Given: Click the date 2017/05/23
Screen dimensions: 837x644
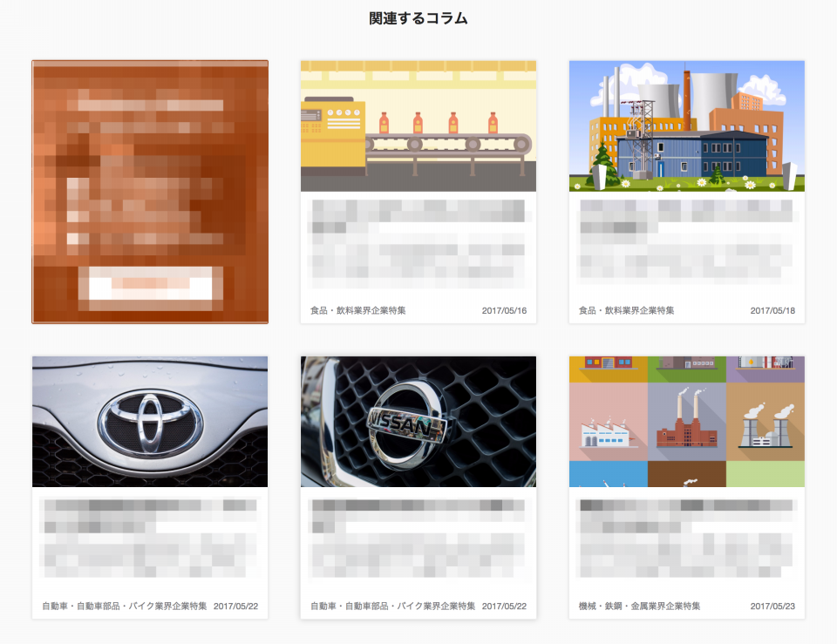Looking at the screenshot, I should (773, 607).
